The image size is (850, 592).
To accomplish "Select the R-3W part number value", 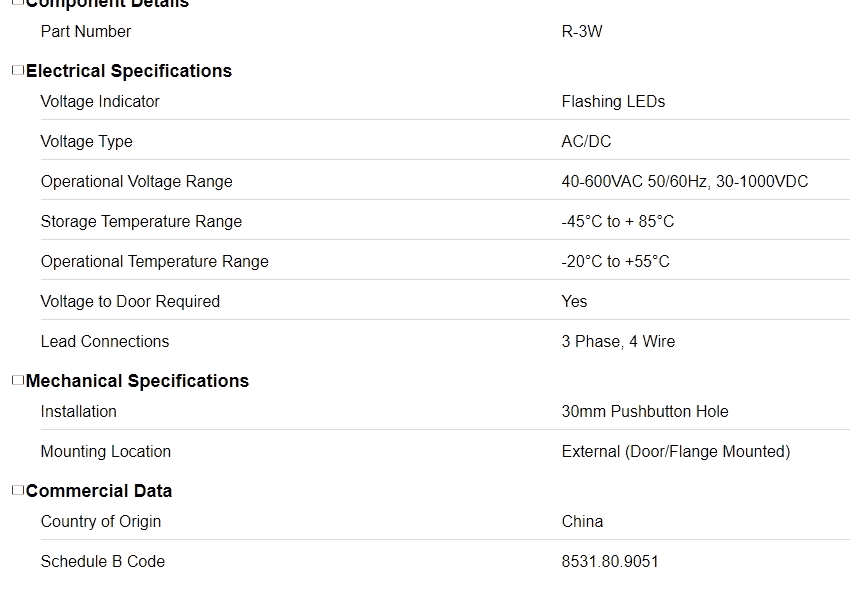I will (582, 31).
